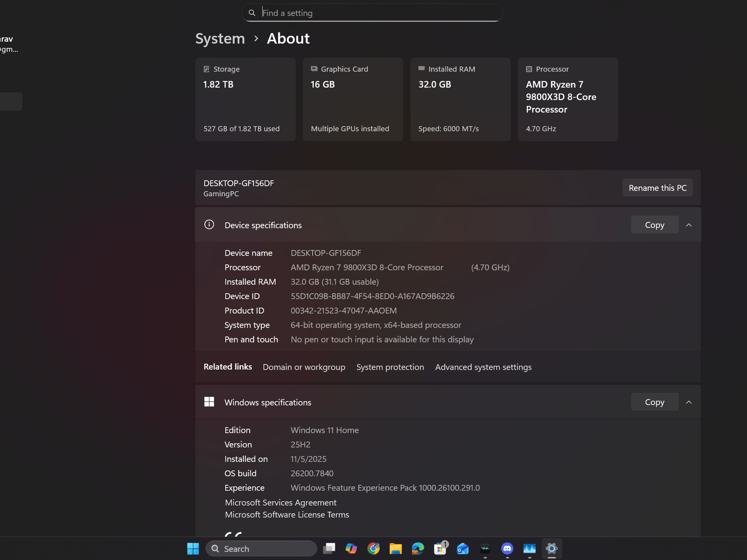Image resolution: width=747 pixels, height=560 pixels.
Task: Click the Installed on date 11/5/2025
Action: [308, 459]
